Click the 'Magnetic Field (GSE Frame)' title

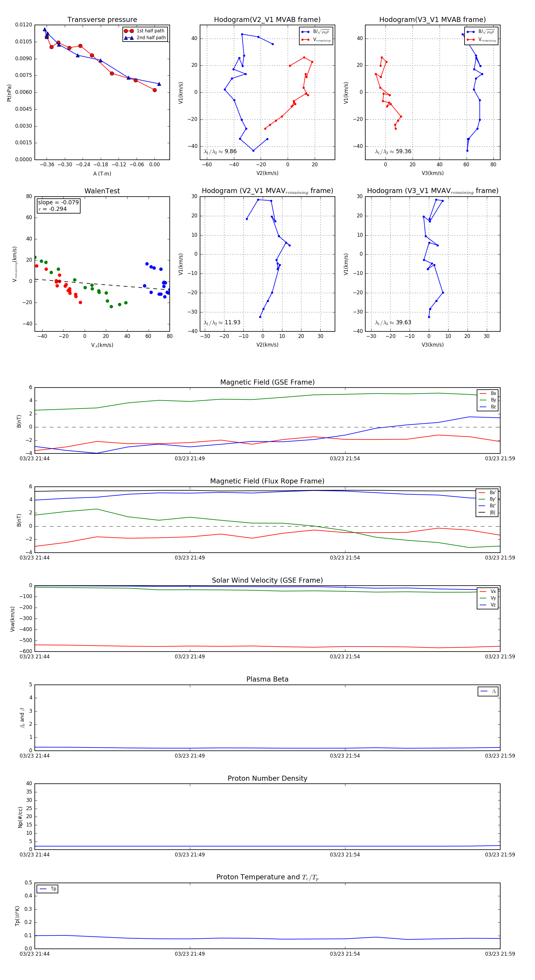267,382
